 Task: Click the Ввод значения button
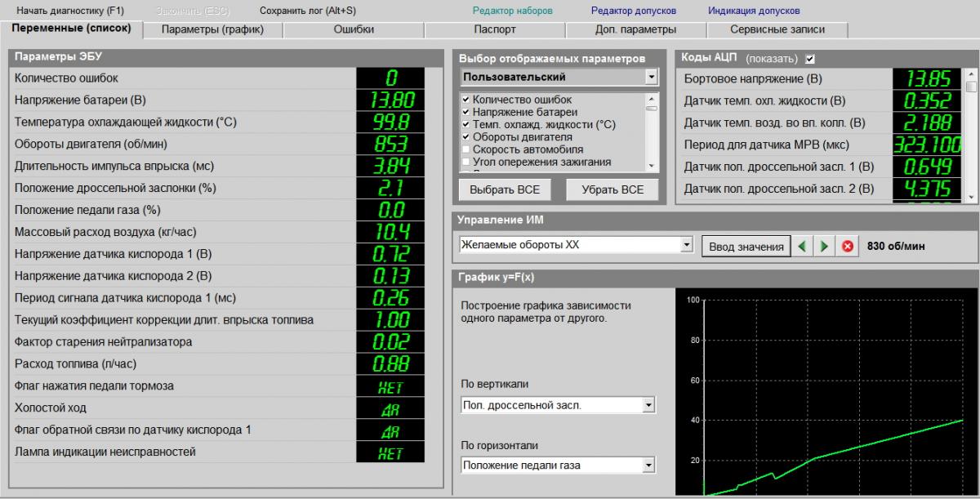746,247
